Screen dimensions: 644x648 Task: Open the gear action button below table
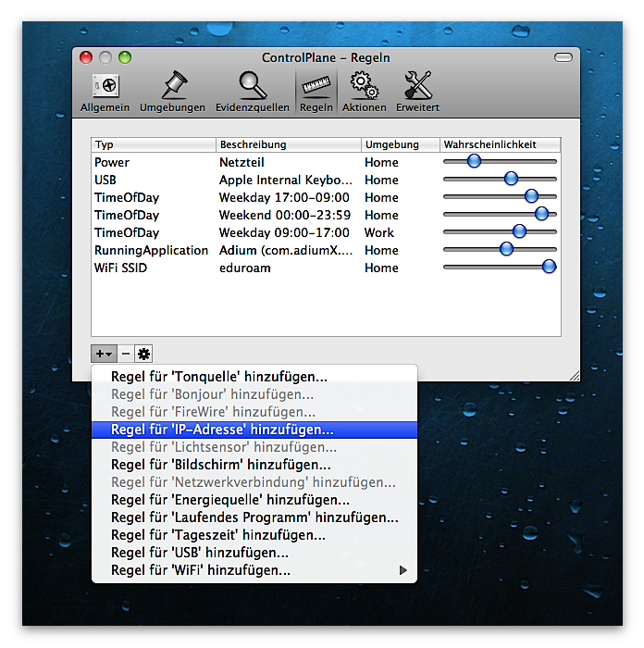(x=143, y=354)
